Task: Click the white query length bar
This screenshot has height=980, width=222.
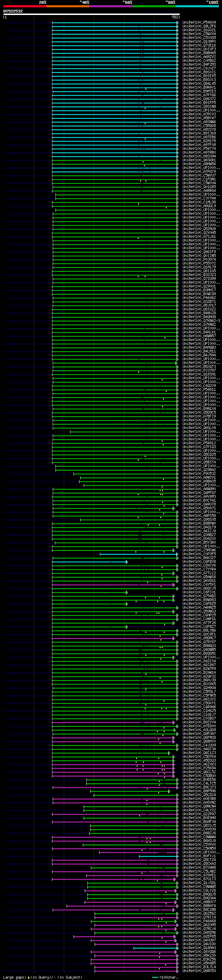Action: coord(91,15)
